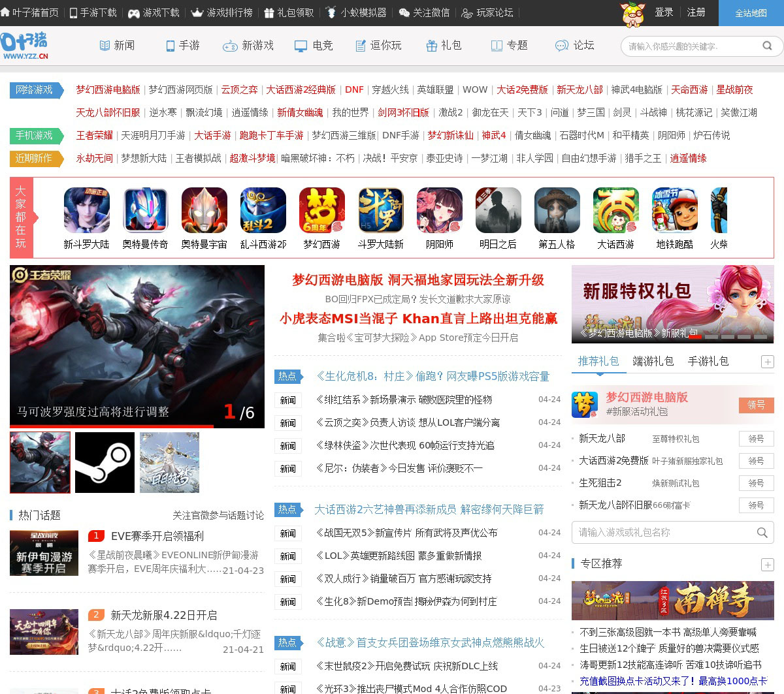Click 领号 button for 大话西游2免费版

[x=756, y=461]
